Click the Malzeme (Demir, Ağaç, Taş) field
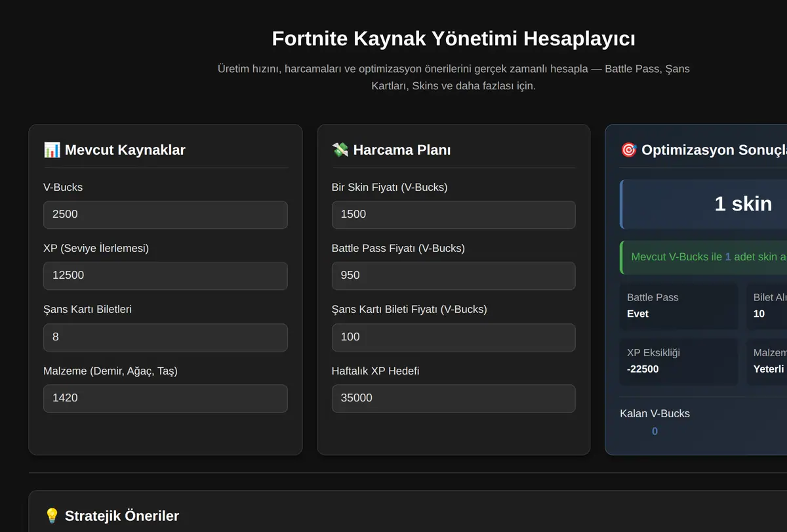787x532 pixels. click(165, 398)
